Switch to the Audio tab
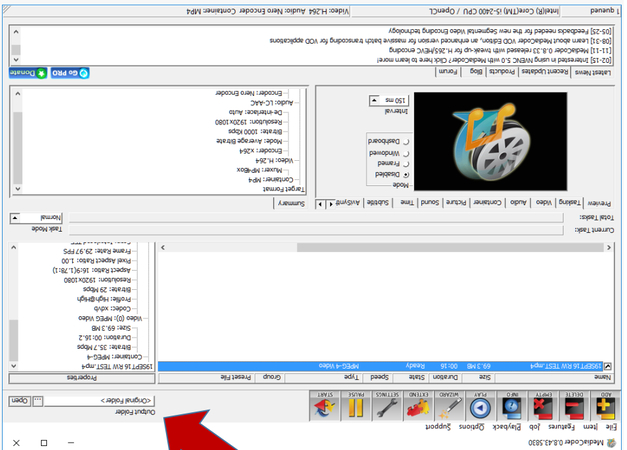 518,203
